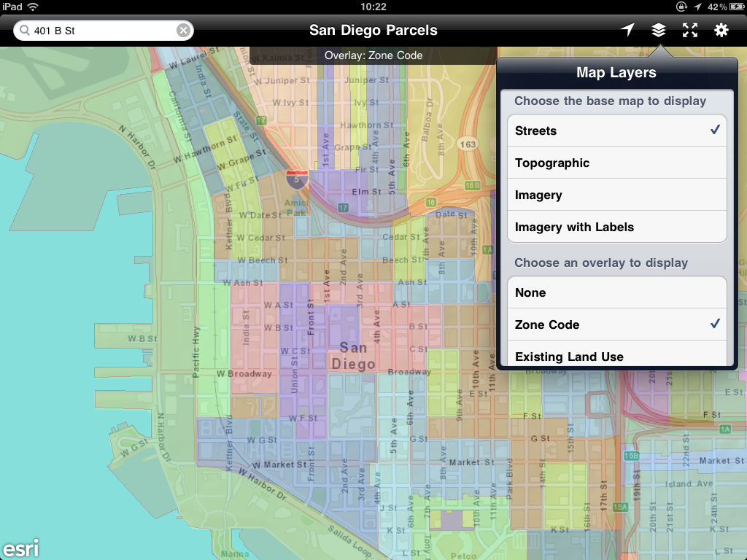Screen dimensions: 747x560
Task: Select the Imagery with Labels base map
Action: coord(617,227)
